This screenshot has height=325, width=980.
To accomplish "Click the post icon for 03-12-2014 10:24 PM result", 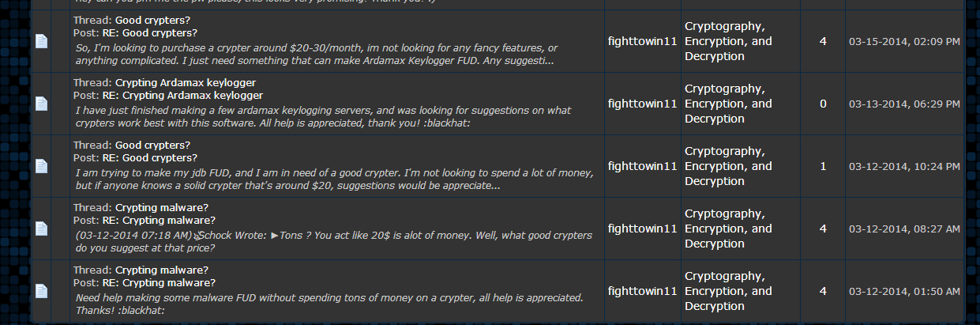I will pyautogui.click(x=41, y=166).
